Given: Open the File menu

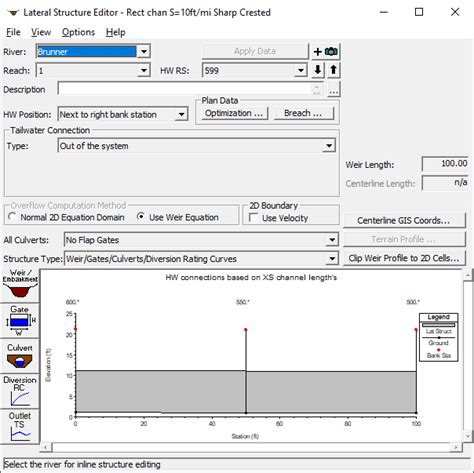Looking at the screenshot, I should click(x=13, y=32).
